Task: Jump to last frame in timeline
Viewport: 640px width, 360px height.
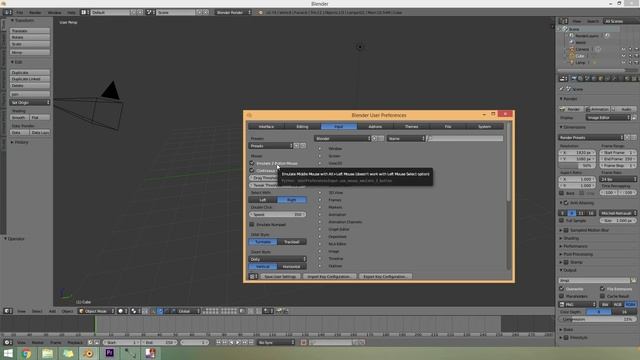Action: [251, 342]
